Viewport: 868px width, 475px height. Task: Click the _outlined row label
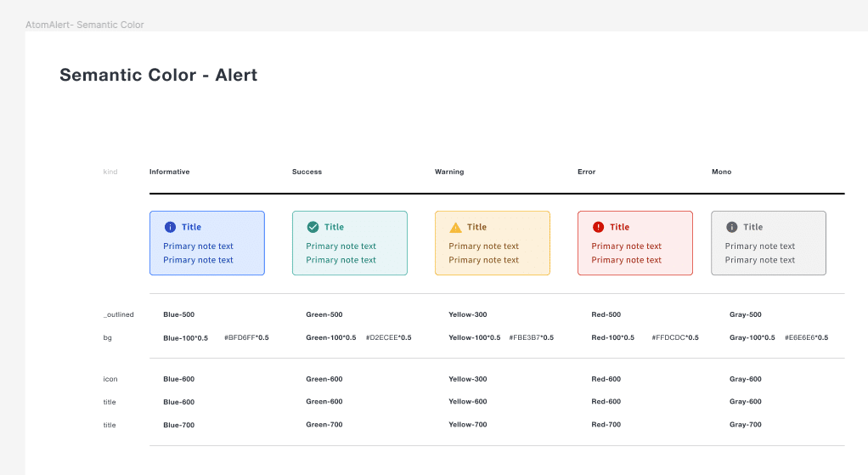click(x=118, y=314)
